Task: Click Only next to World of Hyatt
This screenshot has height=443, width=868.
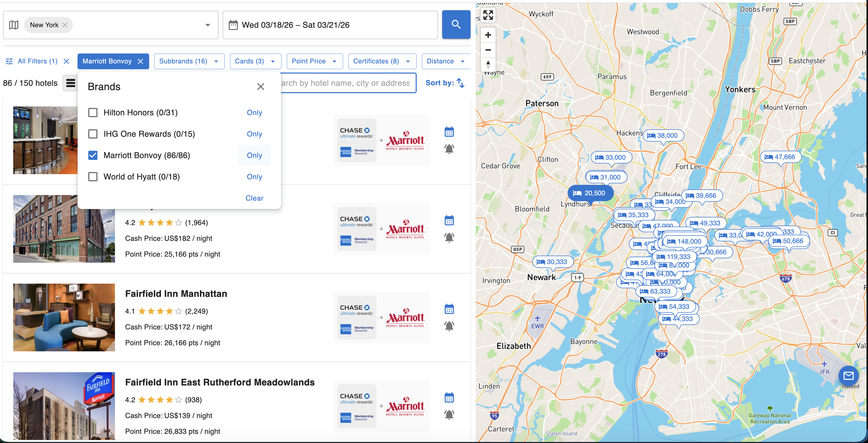Action: coord(254,177)
